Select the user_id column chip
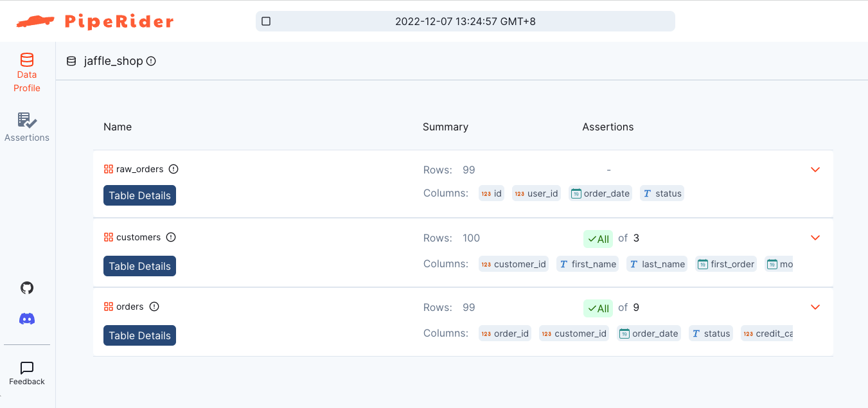This screenshot has width=868, height=408. pos(536,193)
